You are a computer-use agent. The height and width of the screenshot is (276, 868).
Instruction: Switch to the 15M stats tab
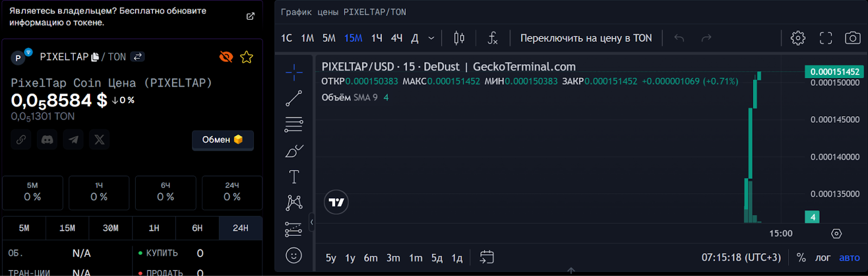[67, 228]
